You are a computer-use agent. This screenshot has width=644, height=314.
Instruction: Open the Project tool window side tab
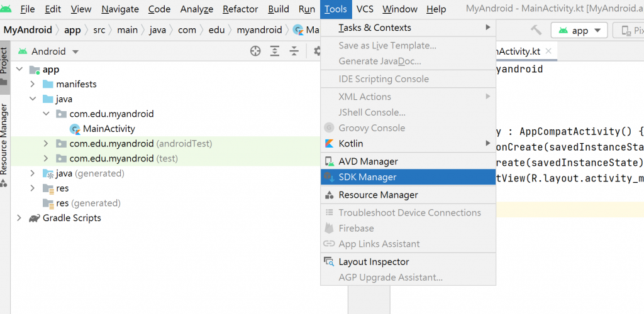(x=4, y=62)
